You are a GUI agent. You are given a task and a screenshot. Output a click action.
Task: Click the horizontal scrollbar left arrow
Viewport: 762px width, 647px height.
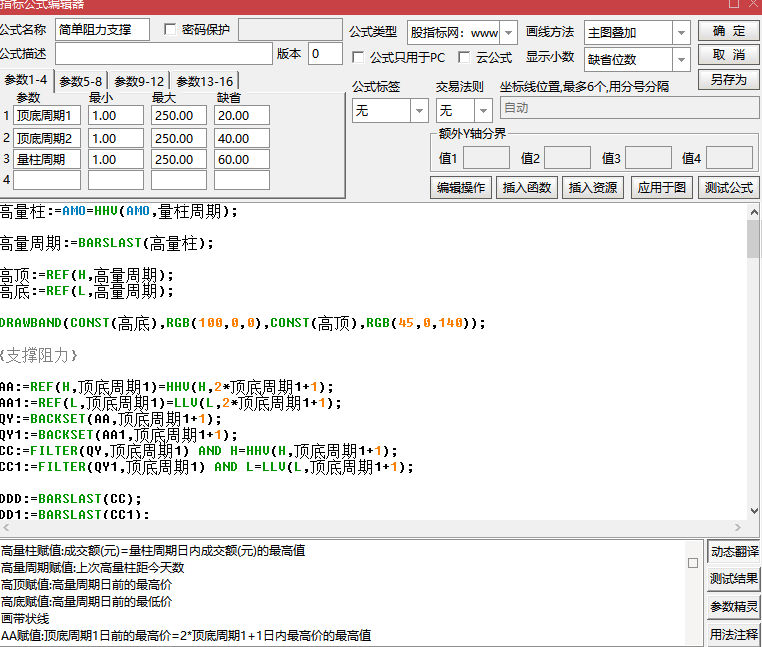click(x=6, y=527)
